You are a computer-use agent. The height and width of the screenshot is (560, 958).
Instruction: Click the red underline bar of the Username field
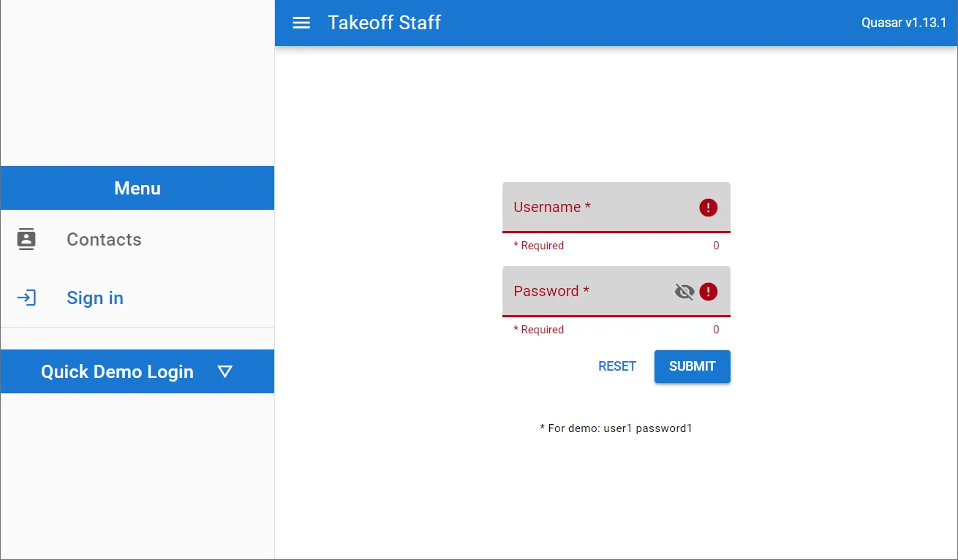point(616,231)
